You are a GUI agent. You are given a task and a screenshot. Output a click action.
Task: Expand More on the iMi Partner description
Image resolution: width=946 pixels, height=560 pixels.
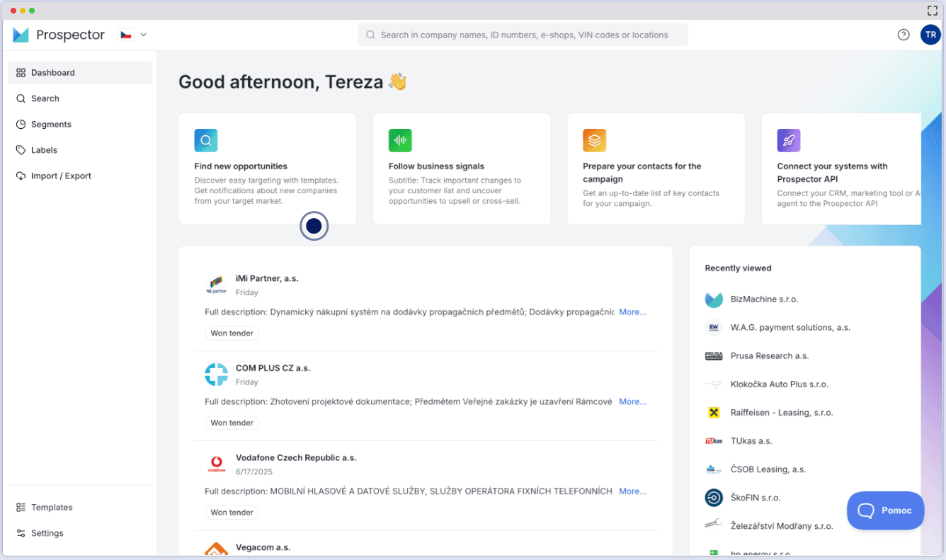tap(632, 312)
